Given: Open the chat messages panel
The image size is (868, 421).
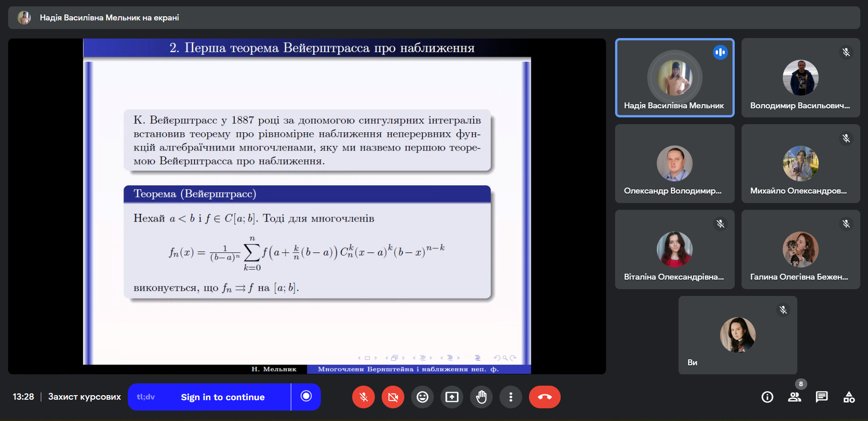Looking at the screenshot, I should (x=822, y=397).
